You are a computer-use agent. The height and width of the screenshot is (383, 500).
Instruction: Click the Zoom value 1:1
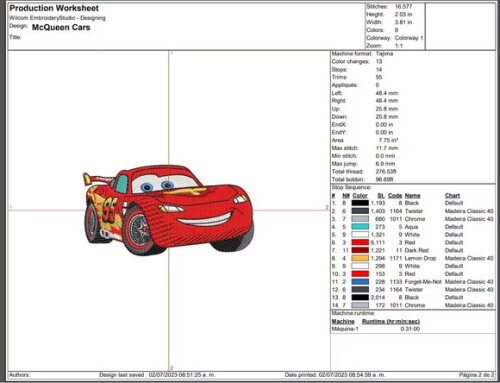click(x=399, y=46)
